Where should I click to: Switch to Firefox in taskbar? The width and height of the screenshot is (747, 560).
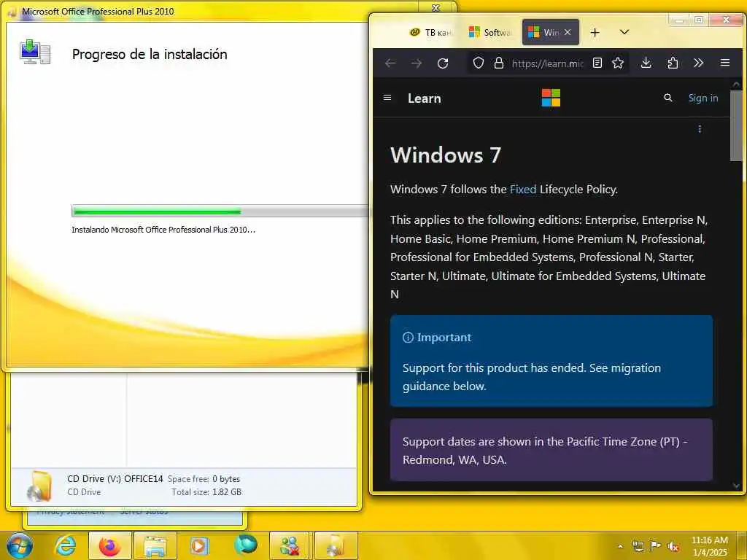110,545
